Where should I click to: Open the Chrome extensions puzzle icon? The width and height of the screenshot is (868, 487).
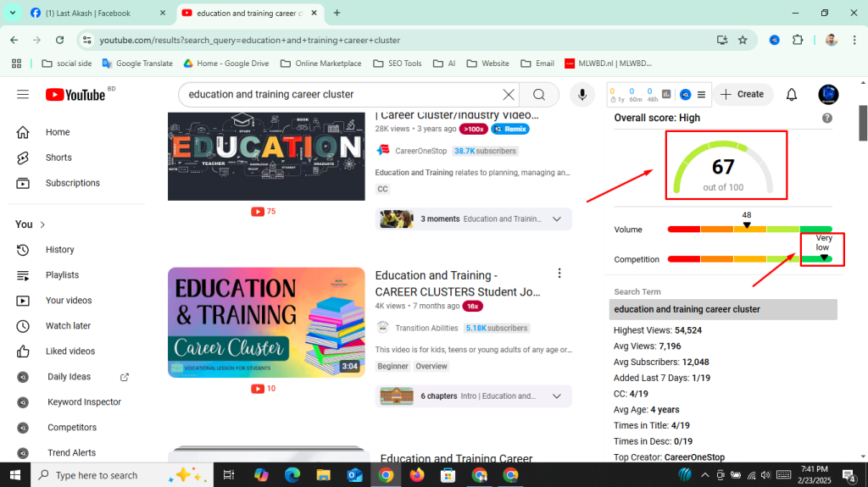click(x=797, y=40)
